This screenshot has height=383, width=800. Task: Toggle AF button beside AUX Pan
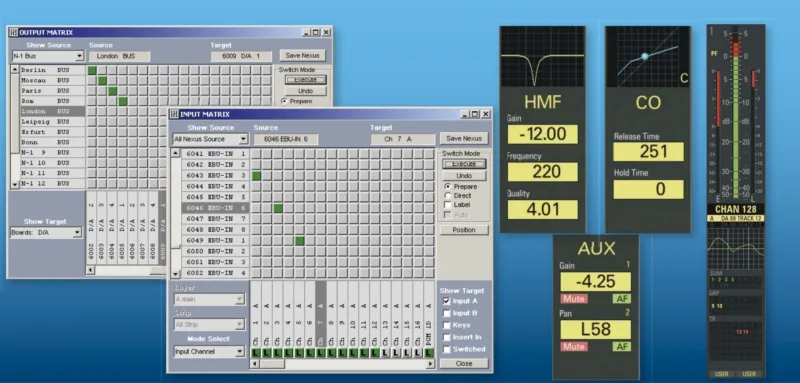(622, 347)
